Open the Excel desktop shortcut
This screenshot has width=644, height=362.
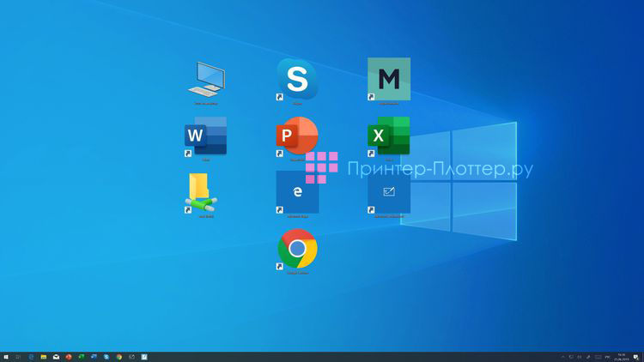point(388,136)
